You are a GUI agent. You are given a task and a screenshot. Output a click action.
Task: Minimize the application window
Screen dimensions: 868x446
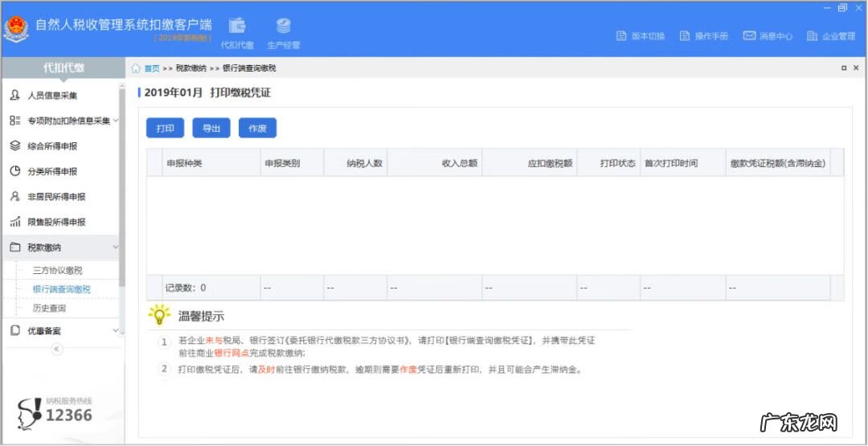tap(827, 8)
